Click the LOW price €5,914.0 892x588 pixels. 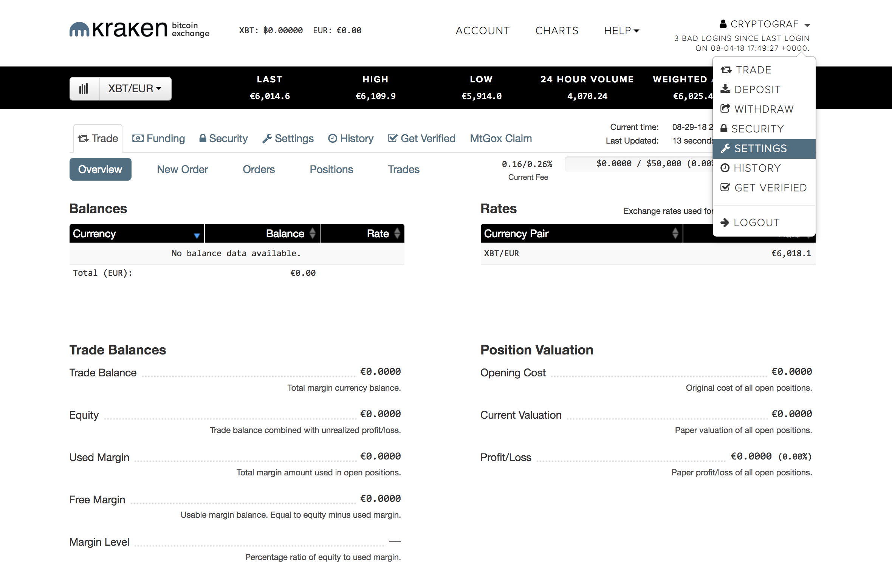(481, 96)
